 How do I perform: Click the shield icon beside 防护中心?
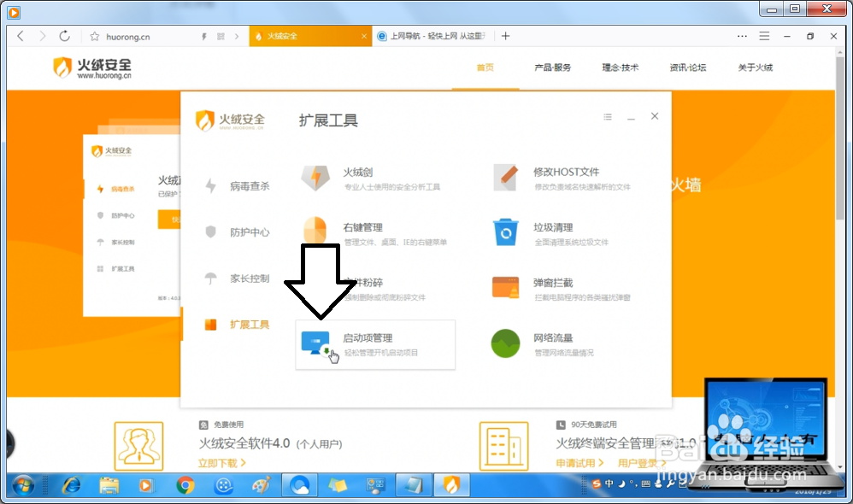point(210,232)
